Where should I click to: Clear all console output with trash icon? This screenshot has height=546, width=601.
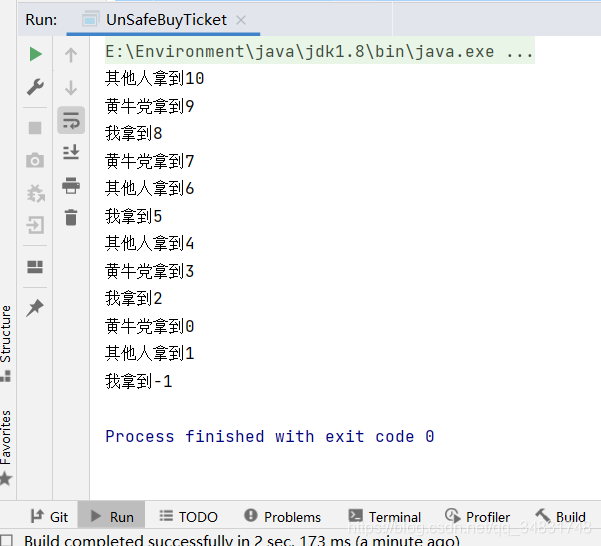[x=71, y=217]
